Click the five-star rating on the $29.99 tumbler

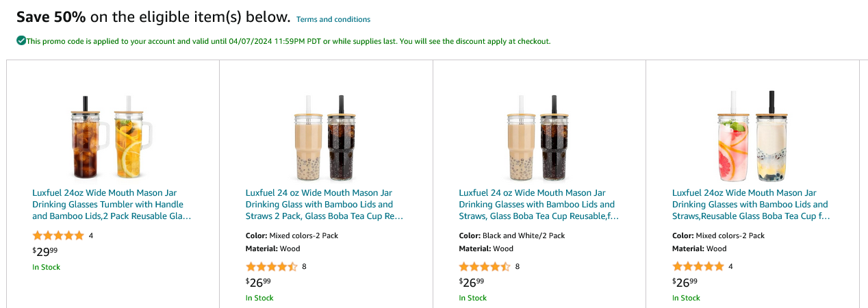(58, 235)
